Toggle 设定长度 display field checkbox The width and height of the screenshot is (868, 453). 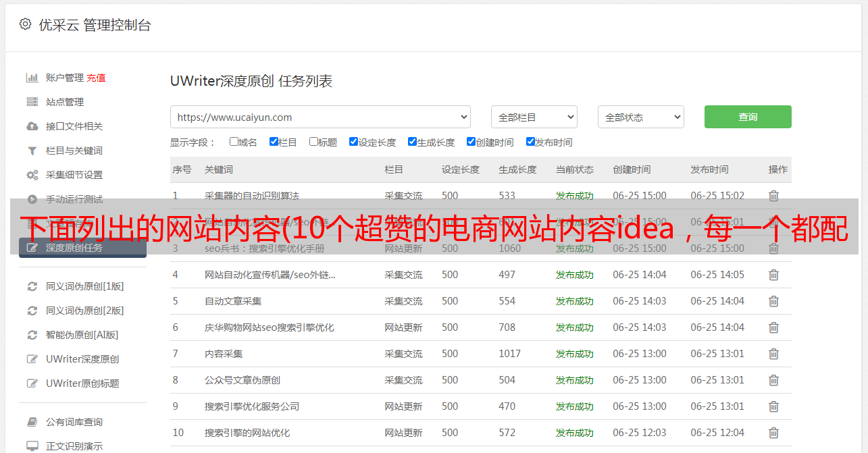coord(353,142)
